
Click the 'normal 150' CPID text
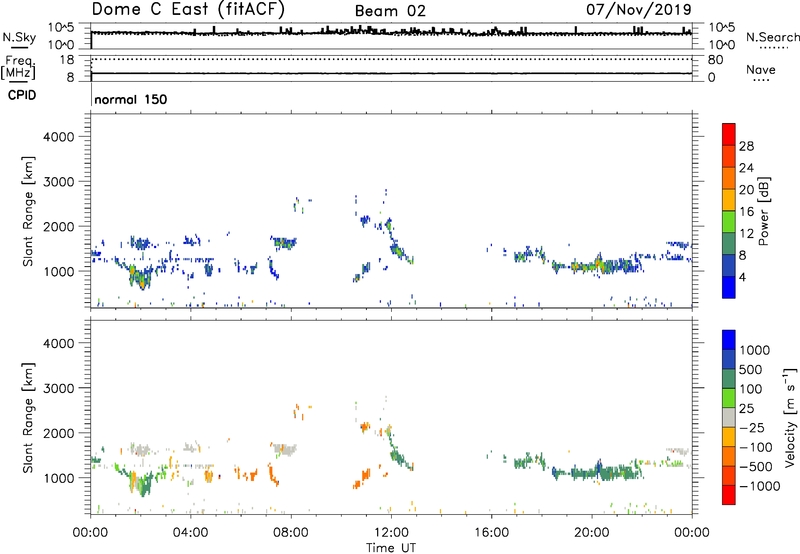131,99
